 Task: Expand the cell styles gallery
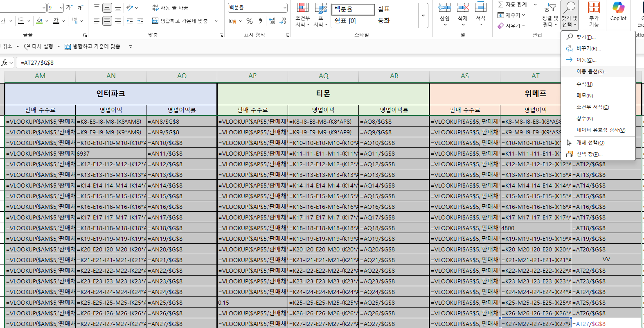[423, 15]
